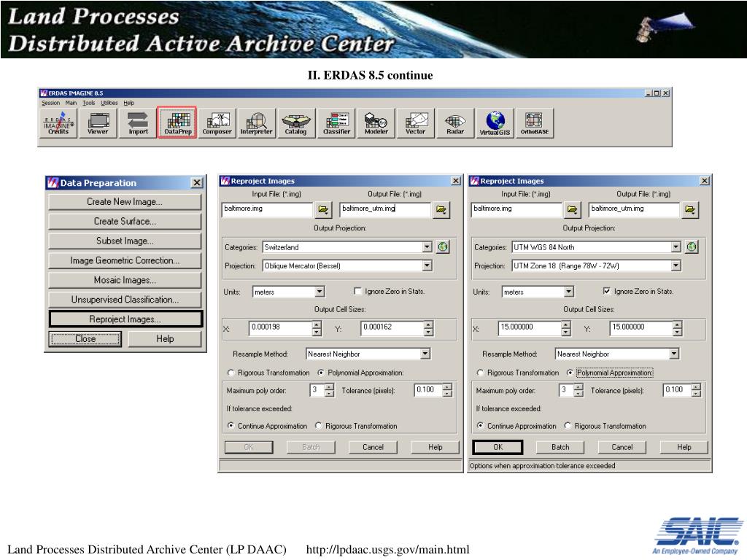Screen dimensions: 747x560
Task: Click Subset Image button
Action: pos(125,241)
